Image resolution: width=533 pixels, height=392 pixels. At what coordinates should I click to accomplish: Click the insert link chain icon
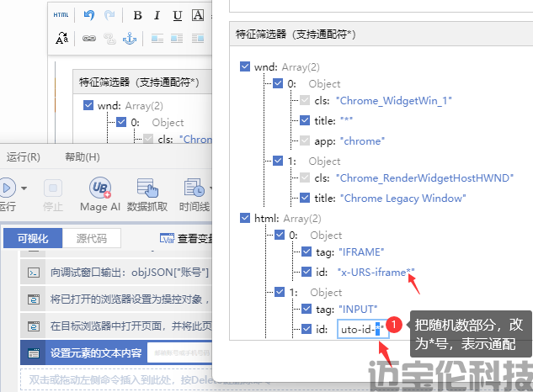click(x=88, y=39)
